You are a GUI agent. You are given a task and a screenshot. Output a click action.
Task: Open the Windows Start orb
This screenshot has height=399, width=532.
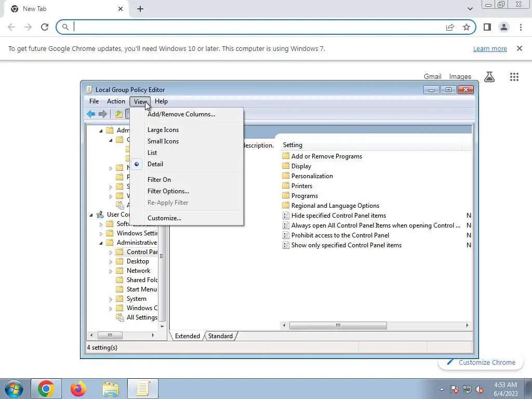(14, 389)
